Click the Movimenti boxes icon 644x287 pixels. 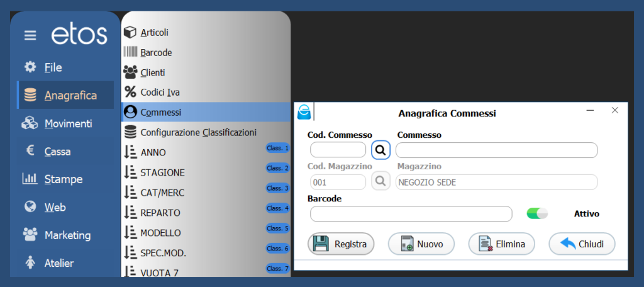30,123
